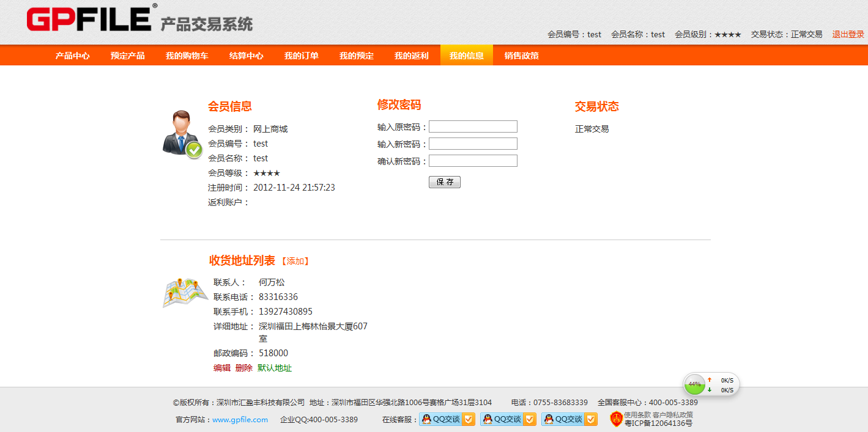Open the 产品中心 menu item
This screenshot has height=432, width=868.
73,56
